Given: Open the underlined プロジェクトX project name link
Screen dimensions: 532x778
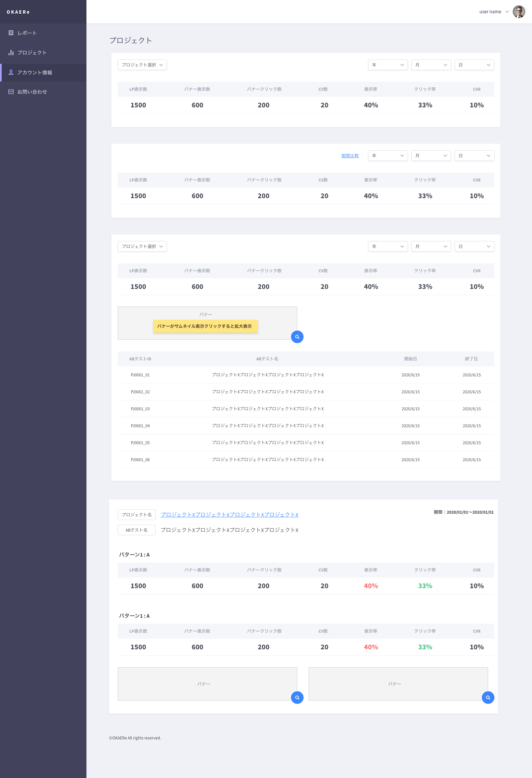Looking at the screenshot, I should click(x=229, y=515).
